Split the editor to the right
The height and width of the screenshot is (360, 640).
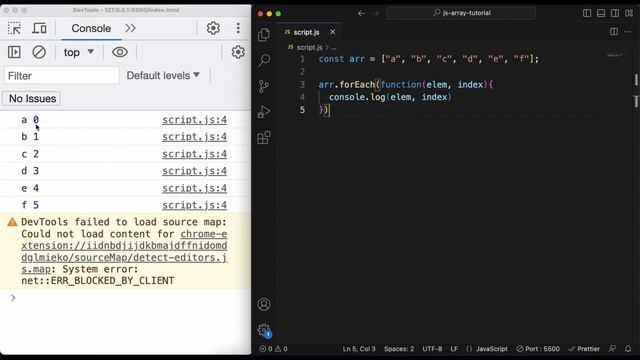click(614, 31)
